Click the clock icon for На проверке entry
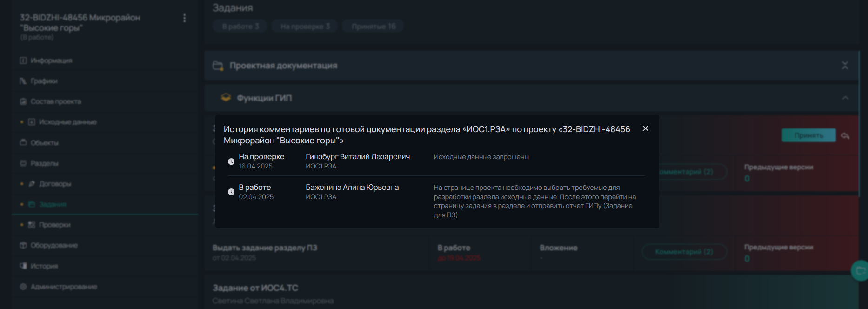This screenshot has height=309, width=868. point(231,161)
